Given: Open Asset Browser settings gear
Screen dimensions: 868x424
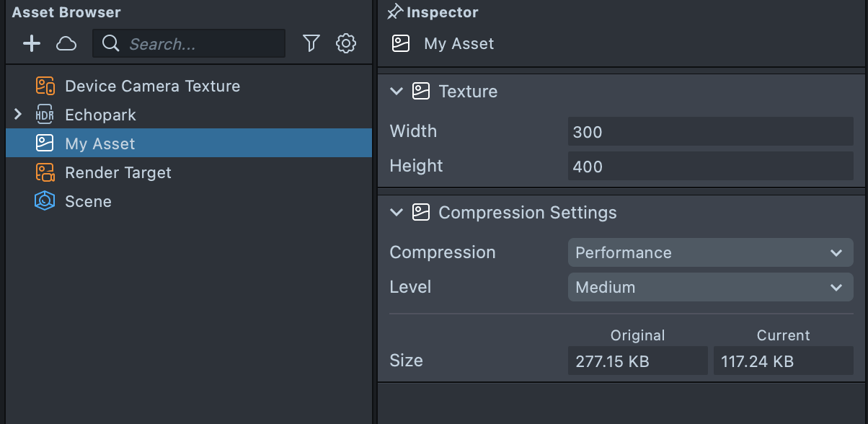Looking at the screenshot, I should click(x=346, y=44).
